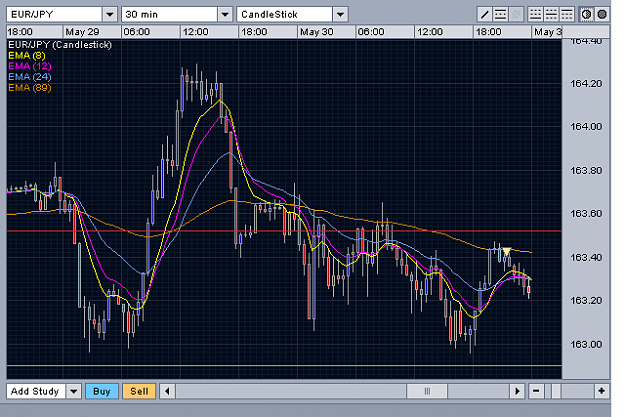This screenshot has height=417, width=625.
Task: Click the 164.20 price axis label
Action: [586, 84]
